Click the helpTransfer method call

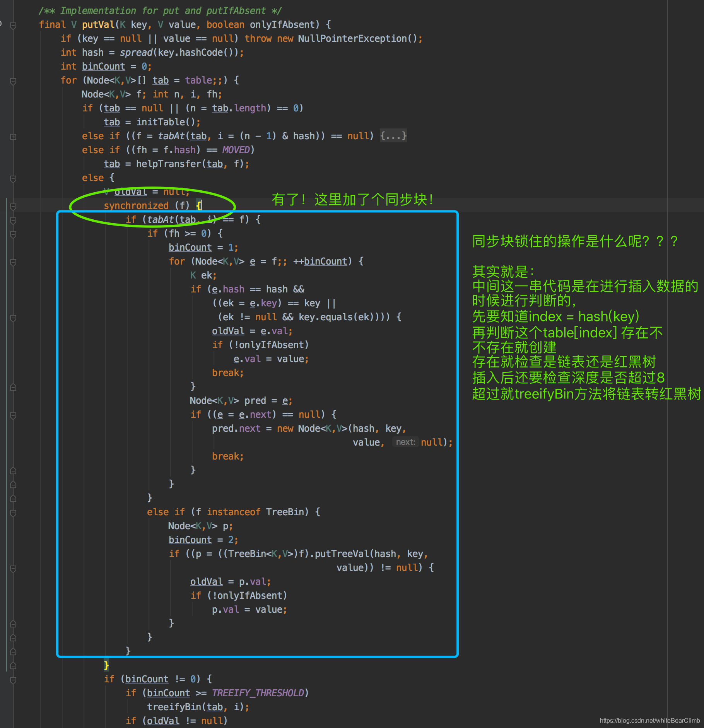[169, 164]
